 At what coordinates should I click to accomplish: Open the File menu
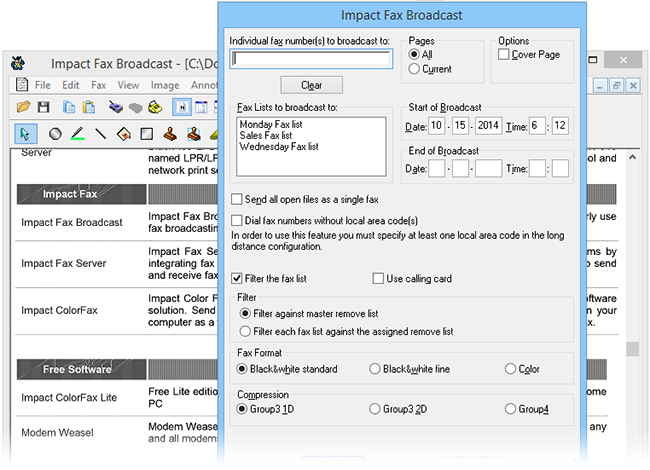pos(43,85)
